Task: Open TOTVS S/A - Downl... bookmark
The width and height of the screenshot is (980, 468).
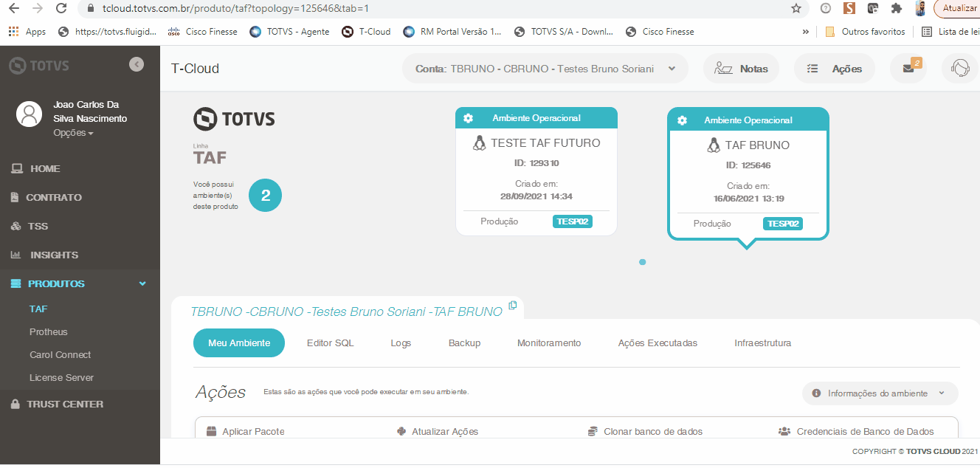Action: (x=564, y=32)
